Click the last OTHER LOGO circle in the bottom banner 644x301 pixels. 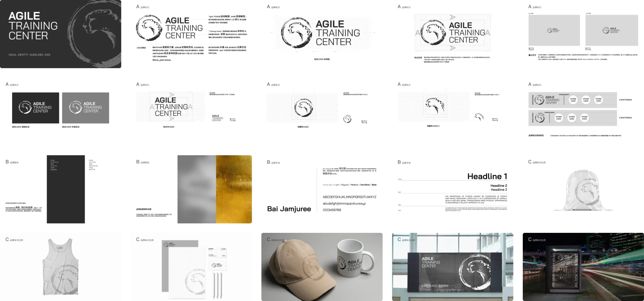click(x=584, y=118)
